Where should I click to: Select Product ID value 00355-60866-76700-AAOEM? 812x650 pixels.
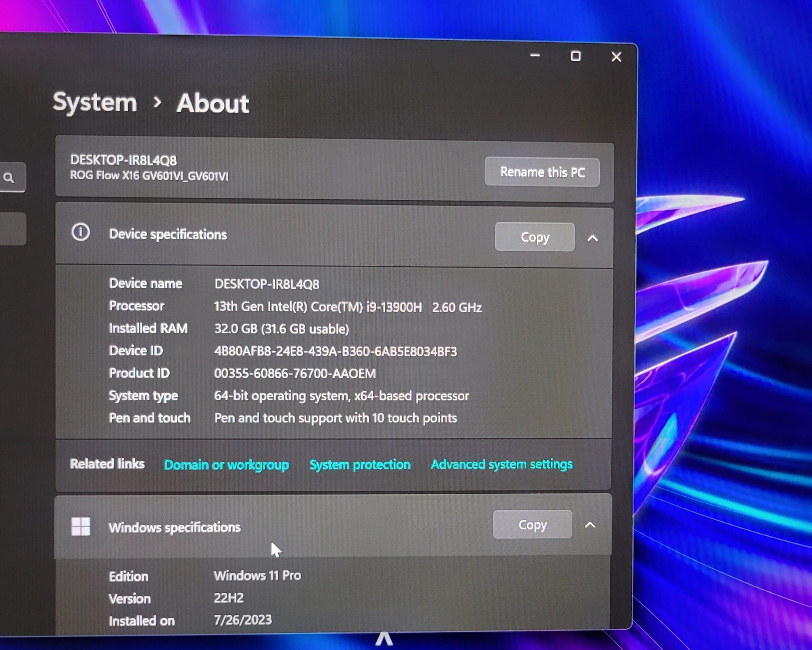[x=295, y=374]
